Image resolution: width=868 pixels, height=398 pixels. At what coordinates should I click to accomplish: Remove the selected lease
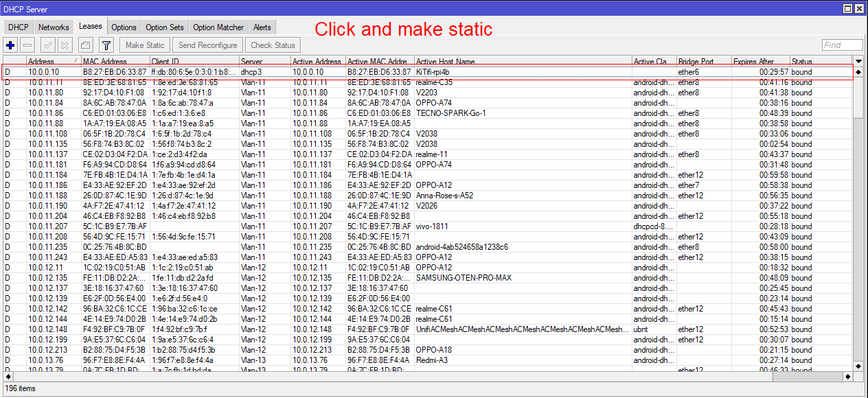[x=27, y=45]
